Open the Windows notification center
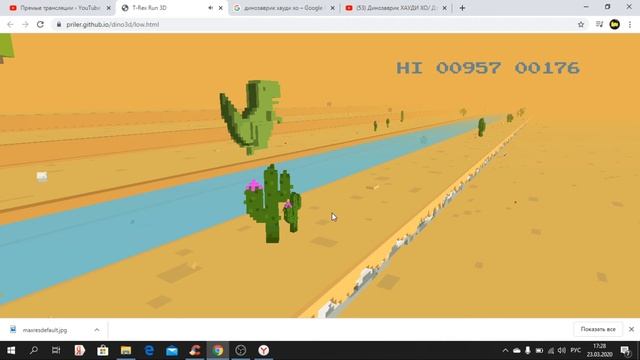640x360 pixels. (x=625, y=350)
